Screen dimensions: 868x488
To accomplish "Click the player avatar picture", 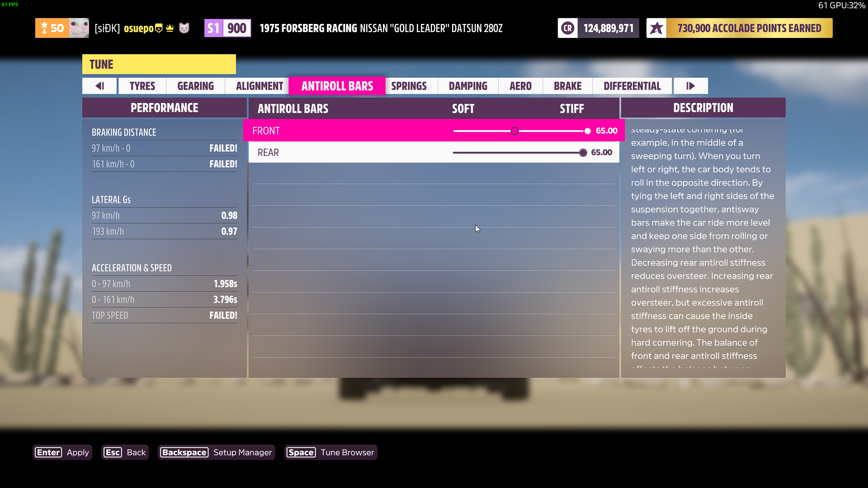I will (79, 28).
